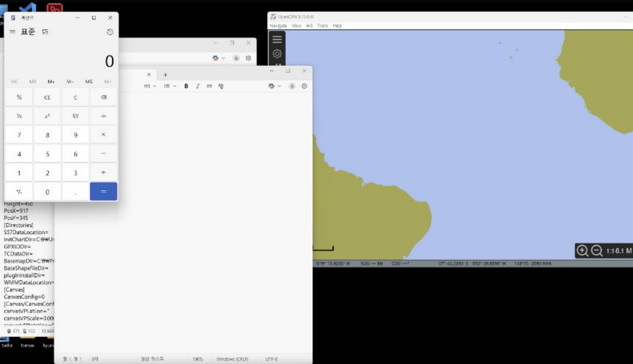Open calculator M˅ memory list dropdown
This screenshot has height=364, width=633.
108,82
